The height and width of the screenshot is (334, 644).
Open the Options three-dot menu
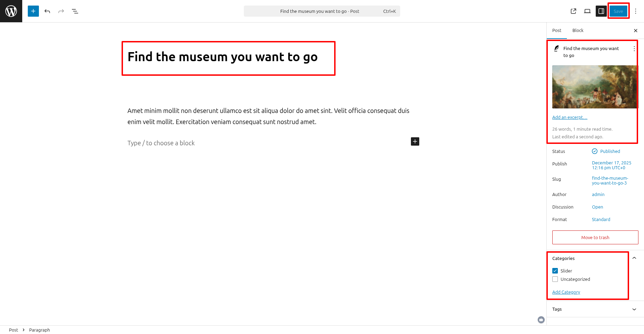pos(636,11)
